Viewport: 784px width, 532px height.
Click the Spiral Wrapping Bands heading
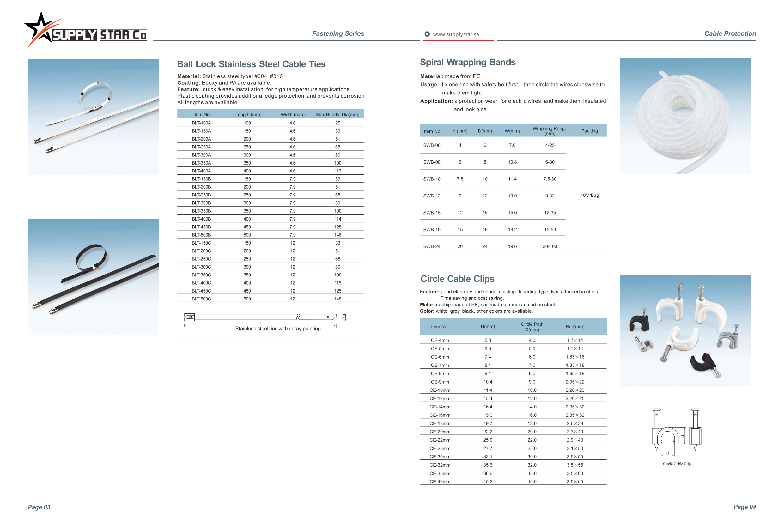coord(468,63)
